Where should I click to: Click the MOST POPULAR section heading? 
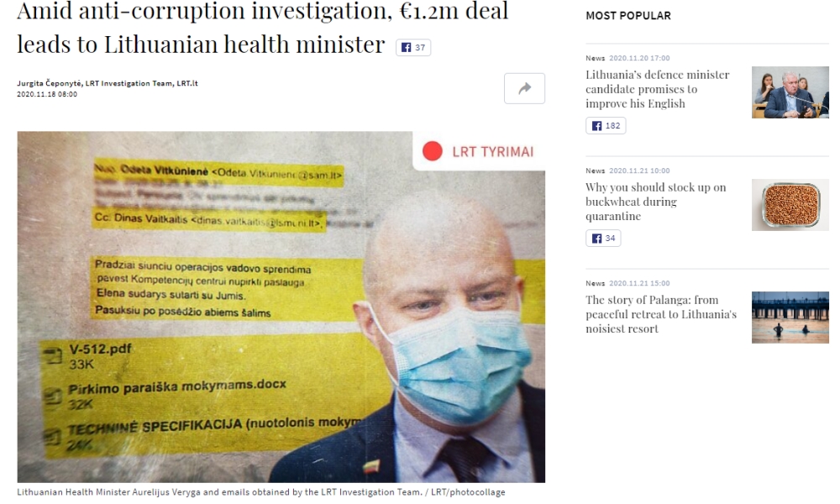coord(627,15)
